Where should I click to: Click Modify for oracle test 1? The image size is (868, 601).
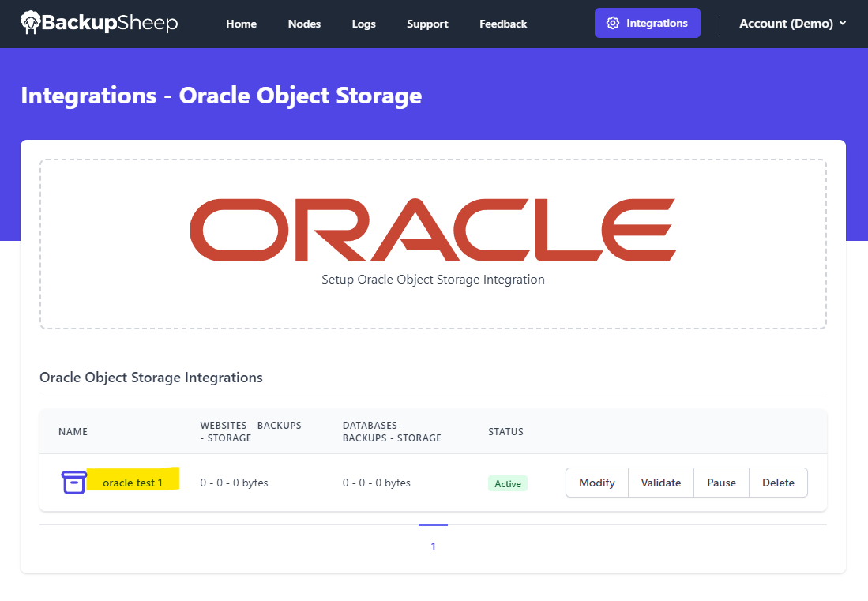[597, 483]
